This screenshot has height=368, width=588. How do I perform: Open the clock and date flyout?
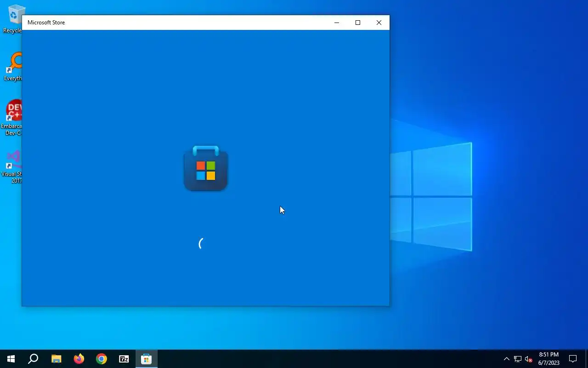[549, 359]
